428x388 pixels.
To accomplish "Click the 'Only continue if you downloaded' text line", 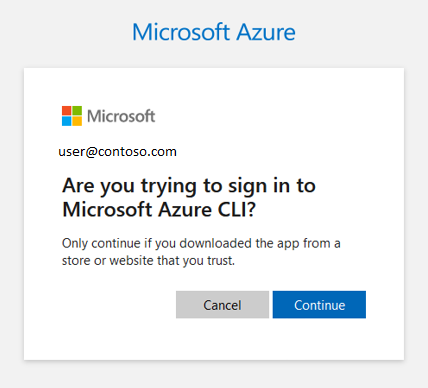I will coord(201,244).
